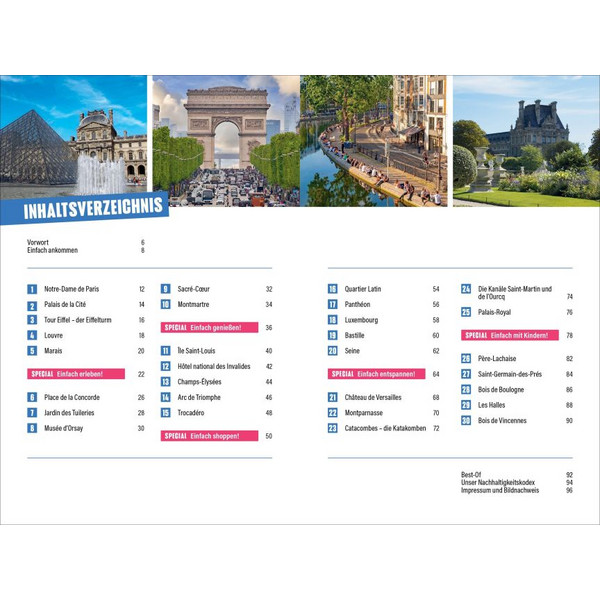Click the number 13 badge beside Champs-Élysées

[x=165, y=382]
